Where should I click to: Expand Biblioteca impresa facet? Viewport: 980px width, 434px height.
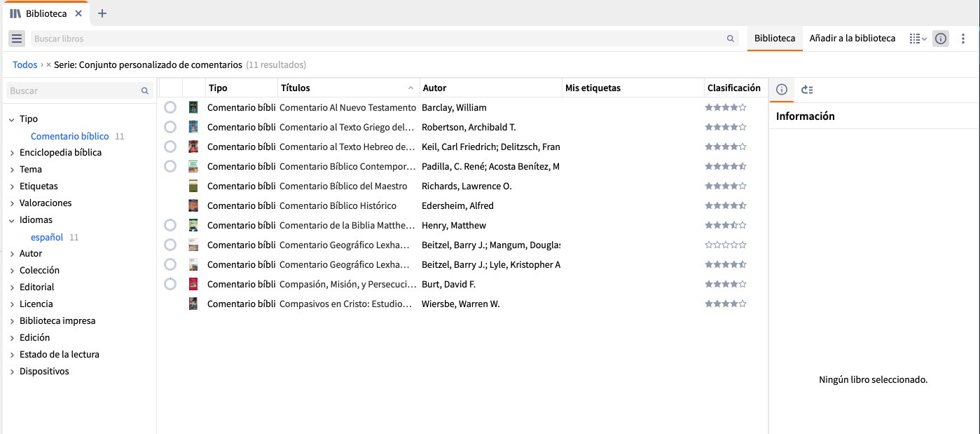(12, 321)
